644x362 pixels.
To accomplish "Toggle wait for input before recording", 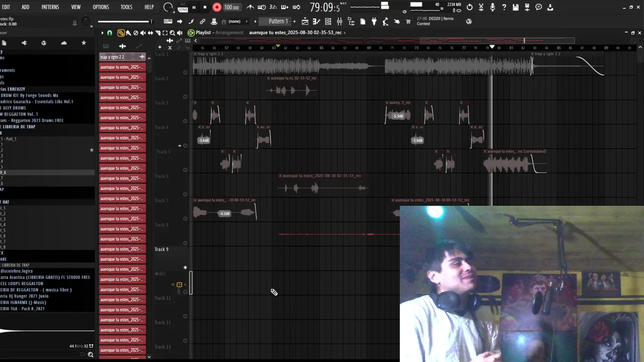I will pos(262,7).
